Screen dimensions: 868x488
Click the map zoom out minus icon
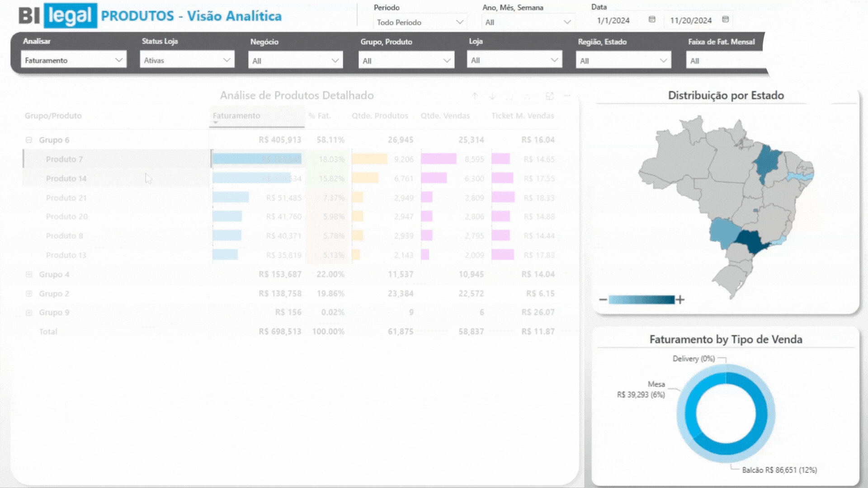603,300
